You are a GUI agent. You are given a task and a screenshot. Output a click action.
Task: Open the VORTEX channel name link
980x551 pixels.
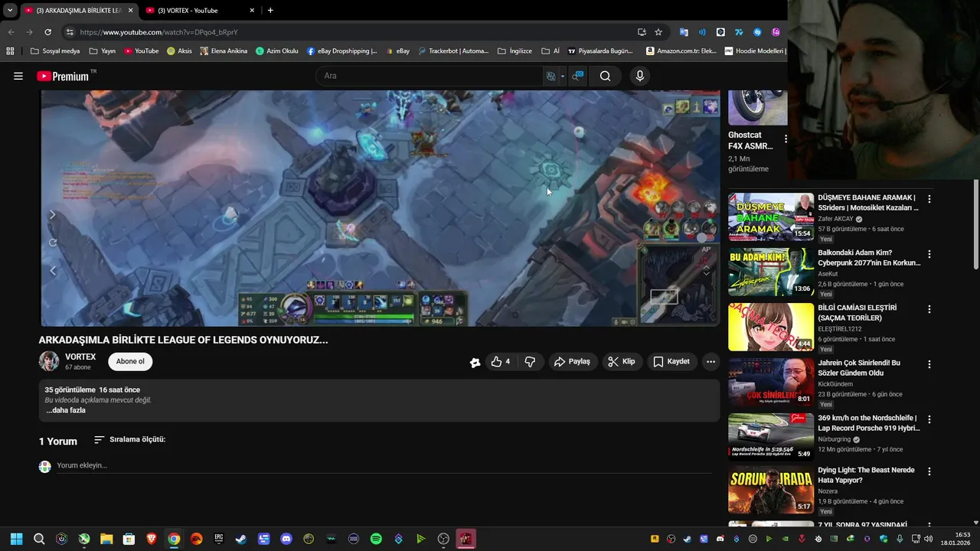coord(80,357)
